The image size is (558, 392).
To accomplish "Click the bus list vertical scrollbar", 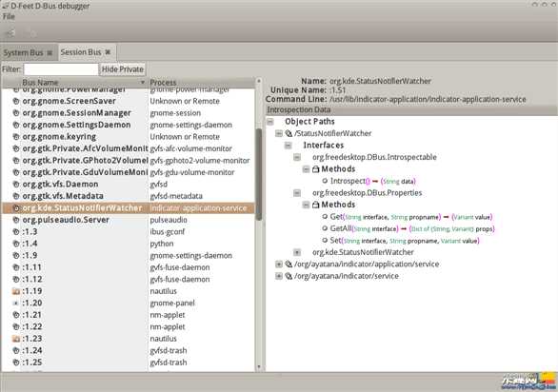I will click(x=259, y=174).
